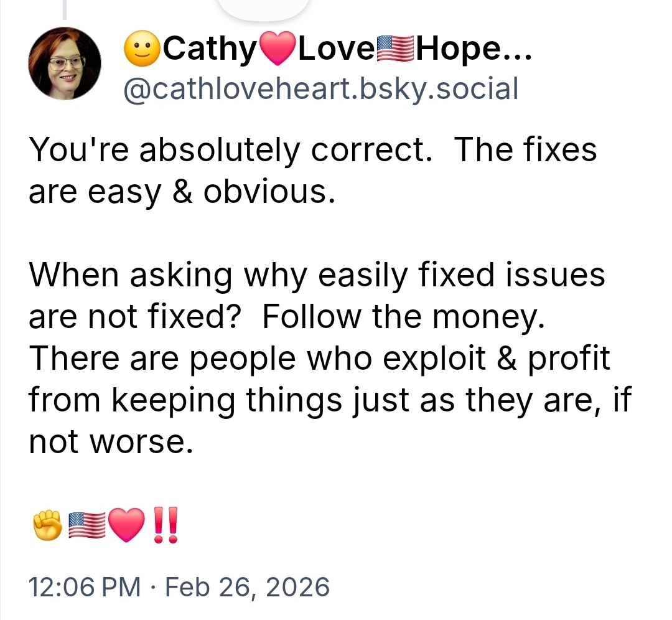This screenshot has height=620, width=672.
Task: Click the line "When asking why easily fixed issues"
Action: click(317, 275)
